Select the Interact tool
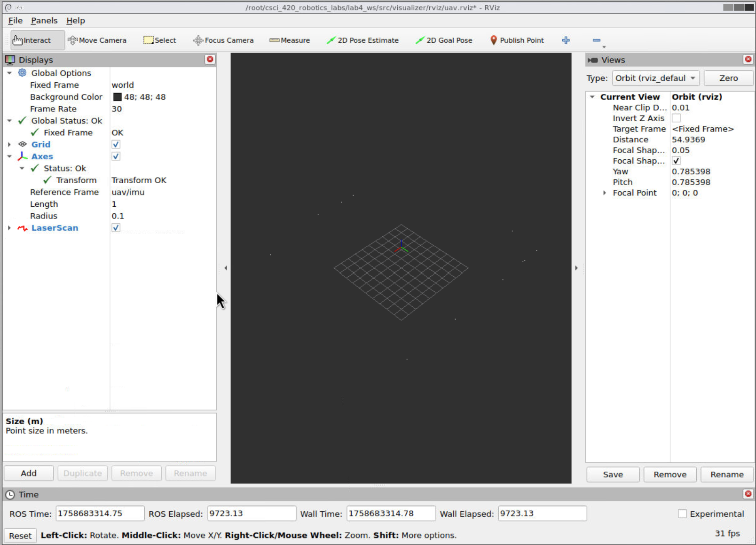The image size is (756, 545). click(x=32, y=40)
